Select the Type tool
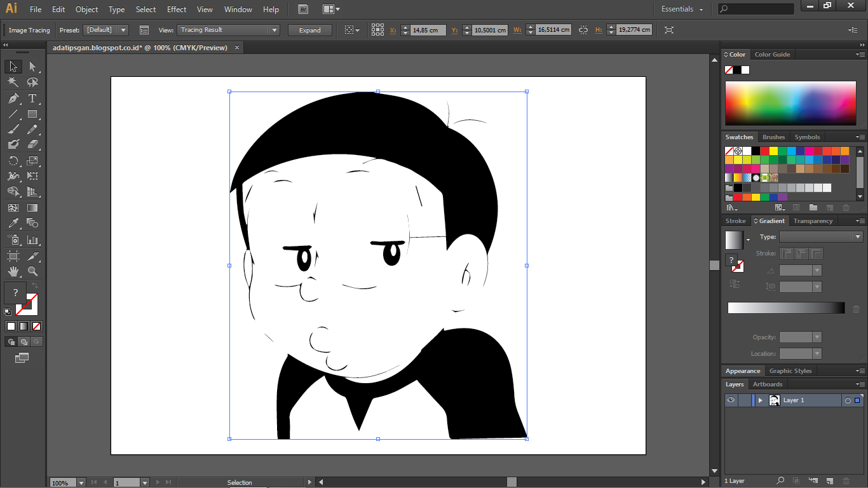The image size is (868, 488). [32, 99]
